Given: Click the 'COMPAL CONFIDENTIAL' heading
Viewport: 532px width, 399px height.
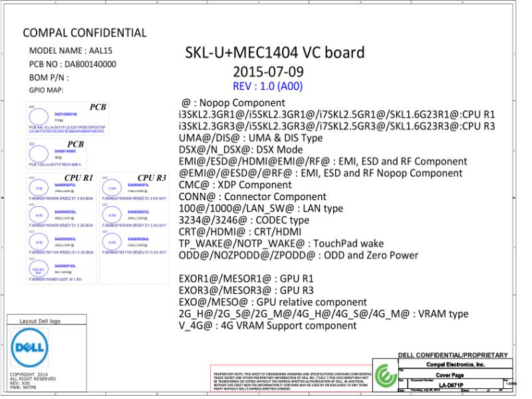Looking at the screenshot, I should [x=85, y=33].
